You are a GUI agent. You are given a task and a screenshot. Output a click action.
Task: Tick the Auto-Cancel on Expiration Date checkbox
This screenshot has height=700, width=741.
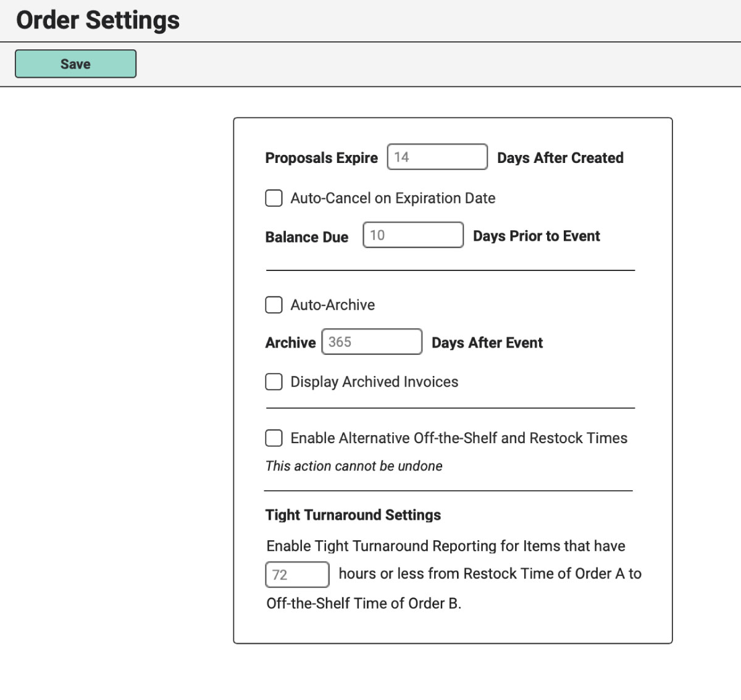(274, 198)
